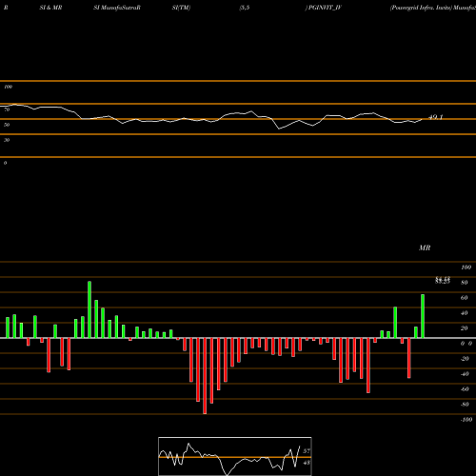Open the mini RSI preview chart at bottom

[235, 456]
